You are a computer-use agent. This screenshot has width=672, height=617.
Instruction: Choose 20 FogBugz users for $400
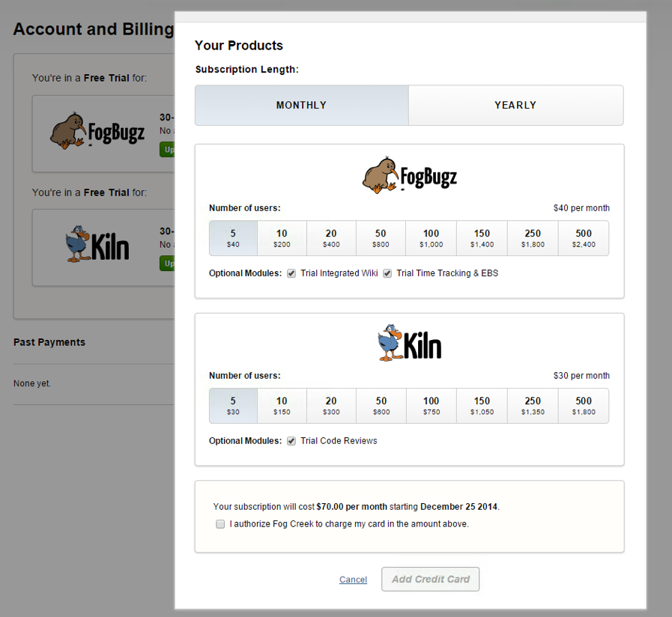(x=331, y=238)
